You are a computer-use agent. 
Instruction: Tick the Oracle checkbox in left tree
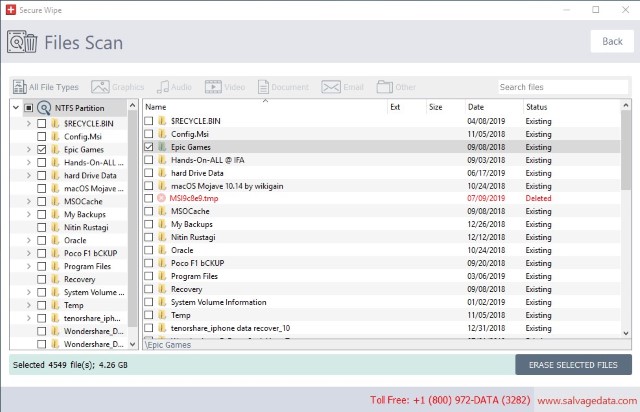click(41, 240)
